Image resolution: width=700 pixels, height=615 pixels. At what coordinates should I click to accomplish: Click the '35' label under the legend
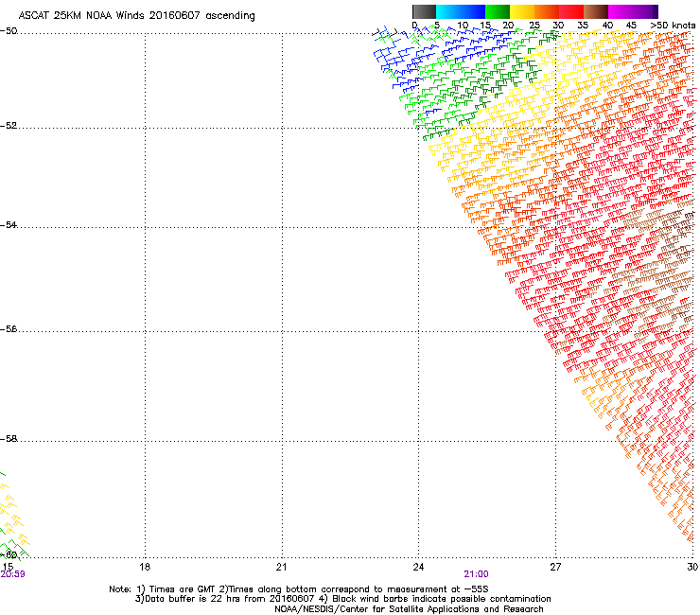[x=583, y=26]
